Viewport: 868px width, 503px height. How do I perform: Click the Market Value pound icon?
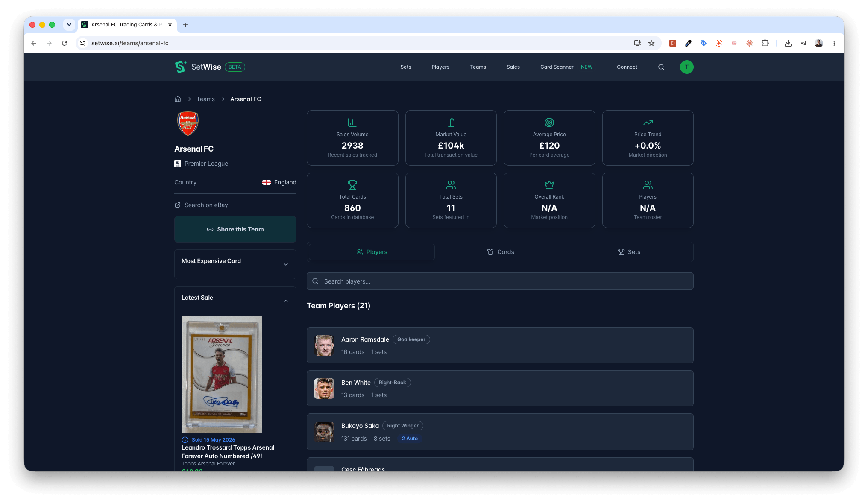[451, 123]
